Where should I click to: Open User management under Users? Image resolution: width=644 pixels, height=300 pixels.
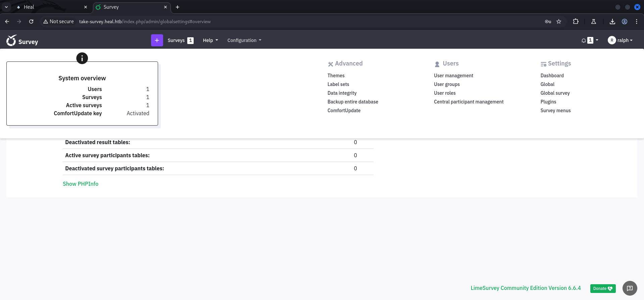pos(453,76)
